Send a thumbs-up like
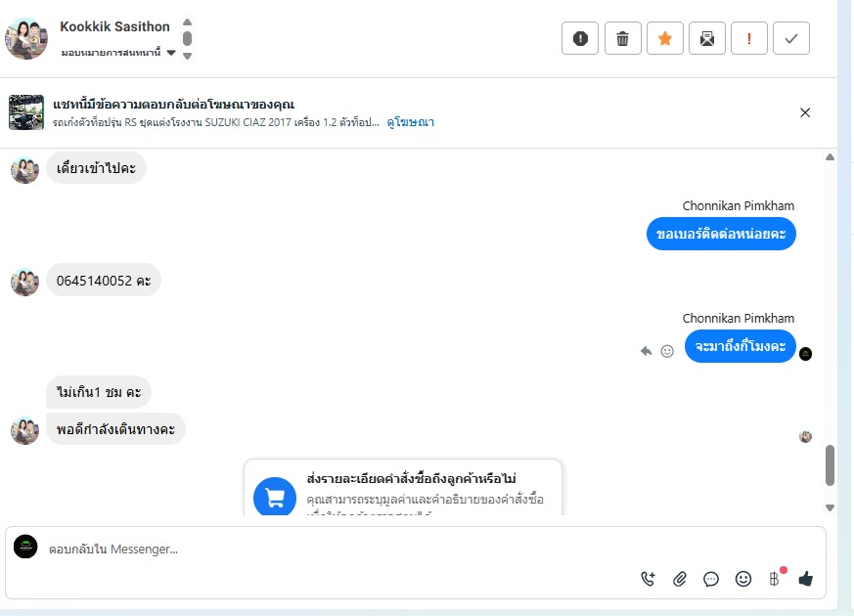Screen dimensions: 854x616 pyautogui.click(x=806, y=579)
